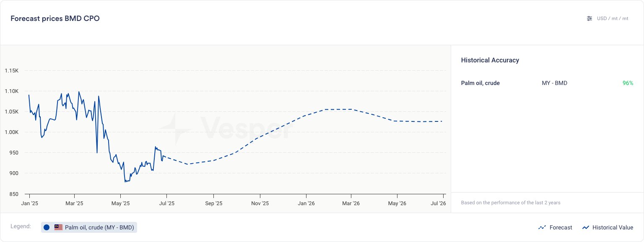Click the MY - BMD exchange label
The height and width of the screenshot is (242, 644).
click(x=554, y=83)
